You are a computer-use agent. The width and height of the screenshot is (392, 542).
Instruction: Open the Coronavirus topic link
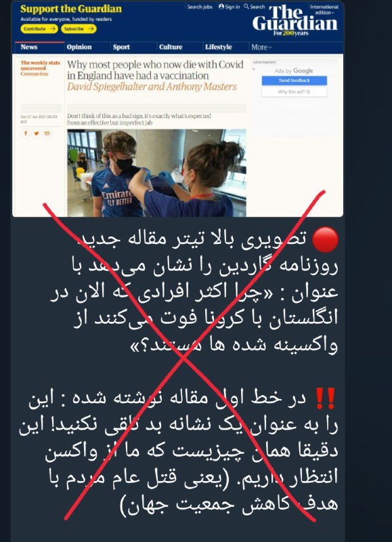tap(35, 74)
